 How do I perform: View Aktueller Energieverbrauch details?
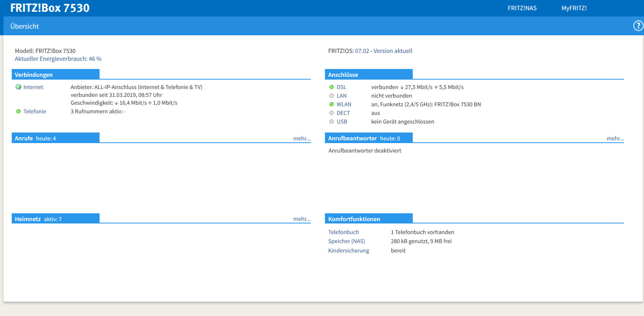[58, 59]
